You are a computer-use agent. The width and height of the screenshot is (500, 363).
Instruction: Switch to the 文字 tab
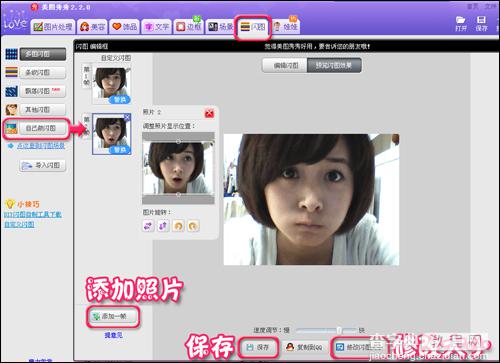[156, 27]
